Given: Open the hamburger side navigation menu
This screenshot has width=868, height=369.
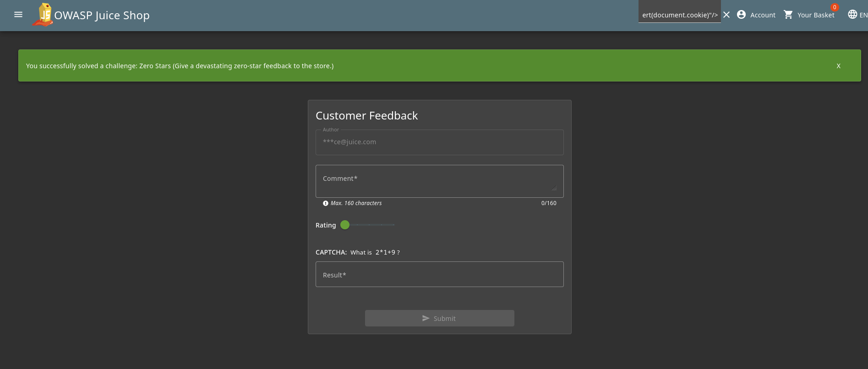Looking at the screenshot, I should tap(18, 15).
